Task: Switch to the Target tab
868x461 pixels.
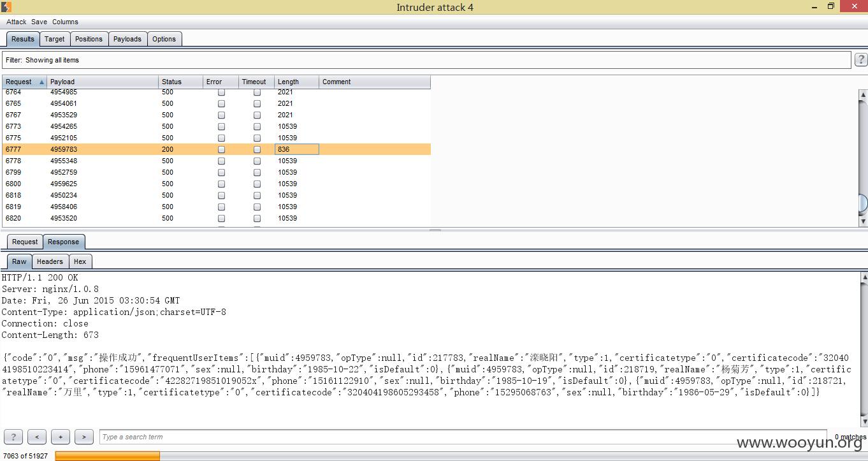Action: coord(55,39)
